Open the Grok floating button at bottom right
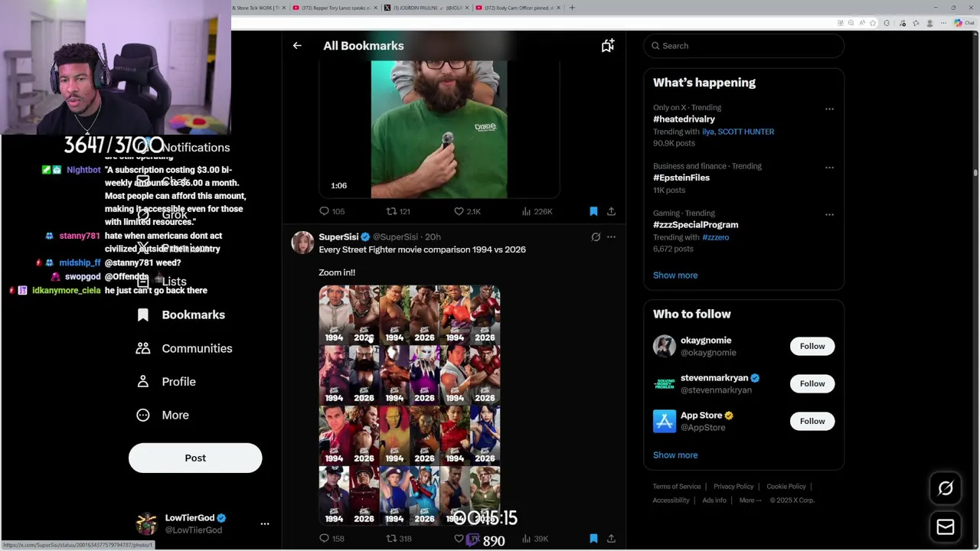Screen dimensions: 980x551 click(946, 488)
